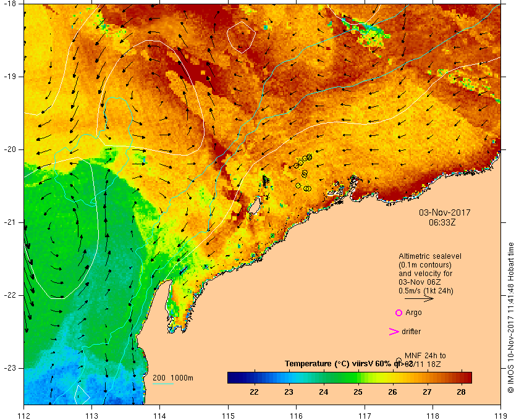Click longitude axis label '113'
Screen dimensions: 519x420
[91, 416]
